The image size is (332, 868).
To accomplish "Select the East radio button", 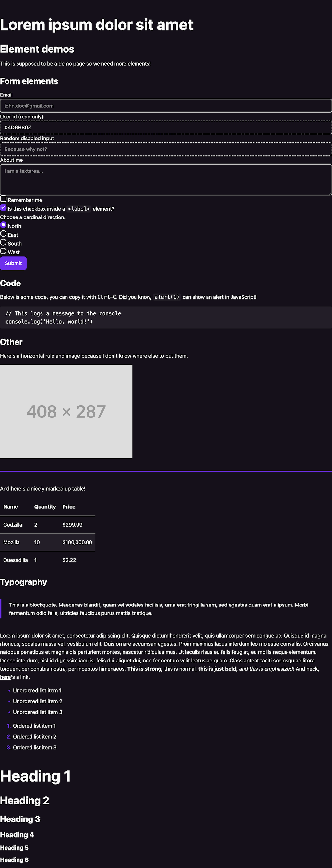I will 3,234.
